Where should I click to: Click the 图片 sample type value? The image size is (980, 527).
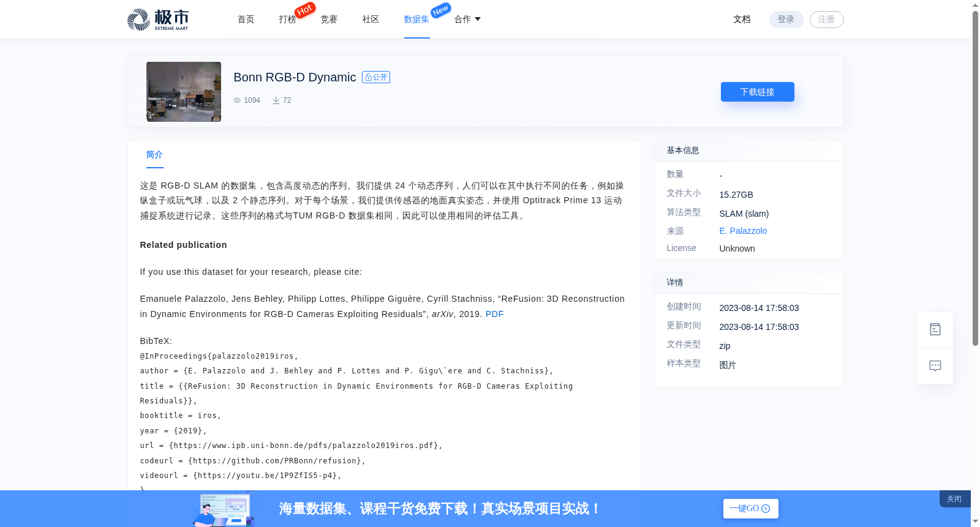pos(728,365)
